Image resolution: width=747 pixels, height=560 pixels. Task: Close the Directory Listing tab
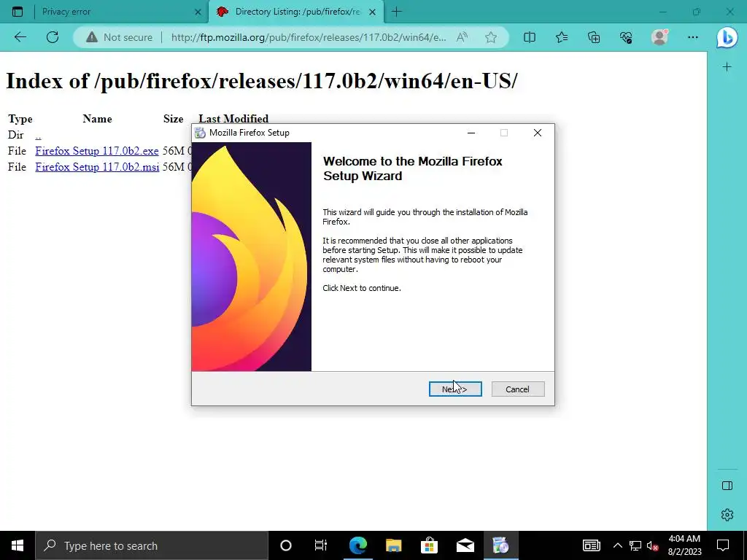[373, 12]
